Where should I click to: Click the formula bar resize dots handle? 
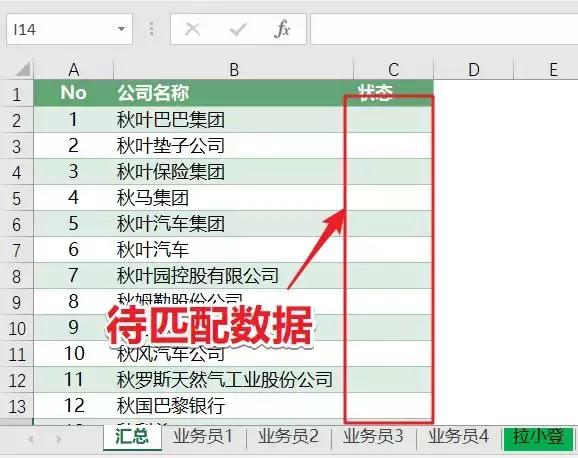point(152,29)
